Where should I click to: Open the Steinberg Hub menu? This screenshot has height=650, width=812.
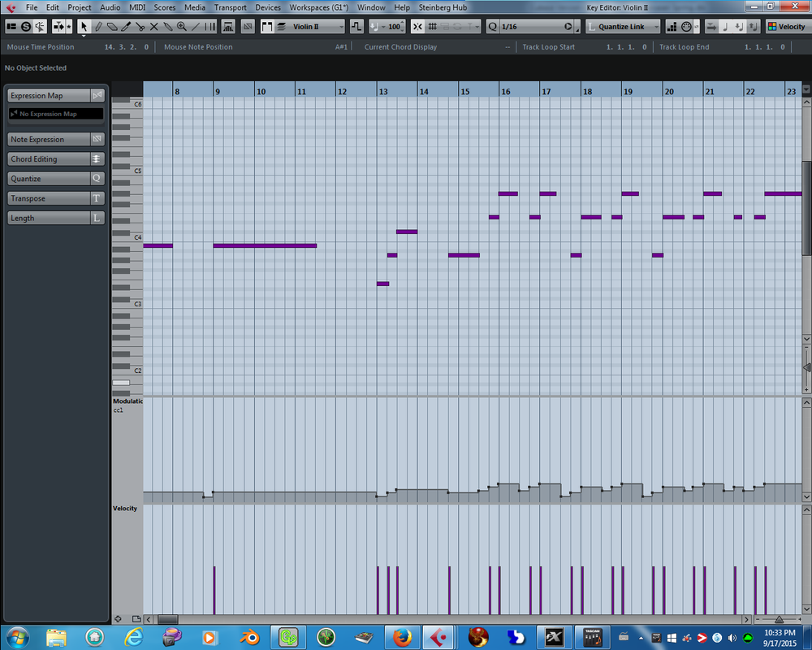click(x=443, y=7)
